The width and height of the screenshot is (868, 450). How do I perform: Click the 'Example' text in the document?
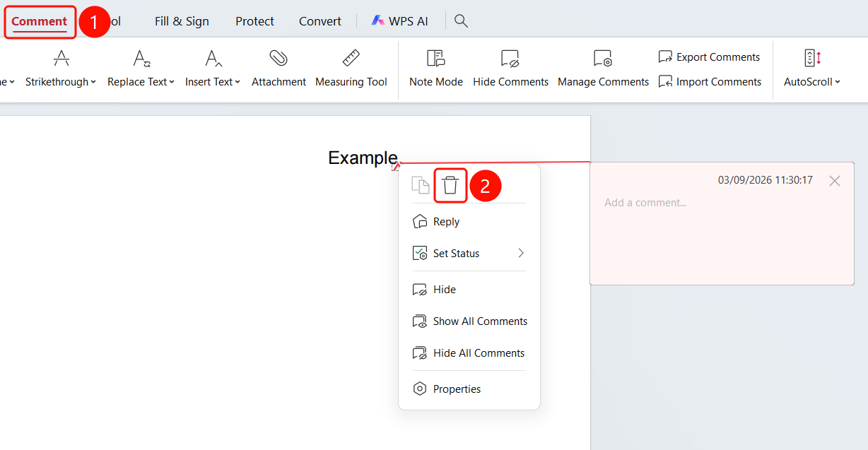(x=363, y=158)
